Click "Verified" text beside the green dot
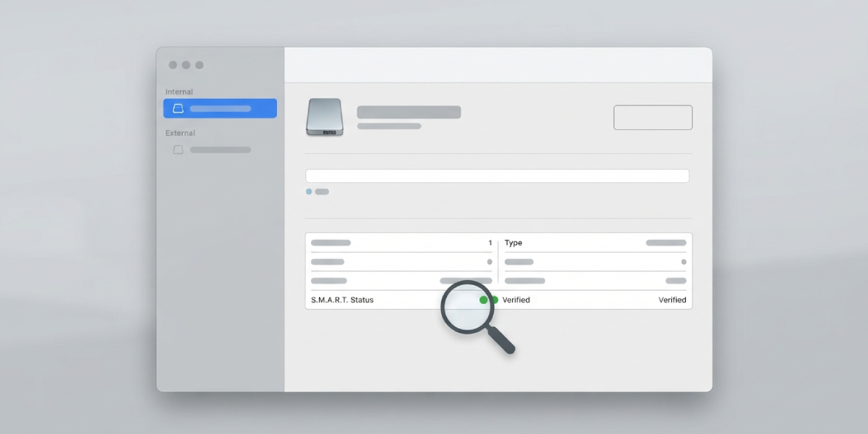 [x=516, y=299]
